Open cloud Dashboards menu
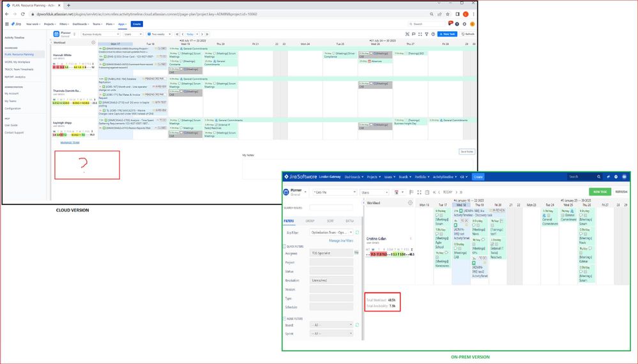The image size is (638, 364). [x=80, y=24]
